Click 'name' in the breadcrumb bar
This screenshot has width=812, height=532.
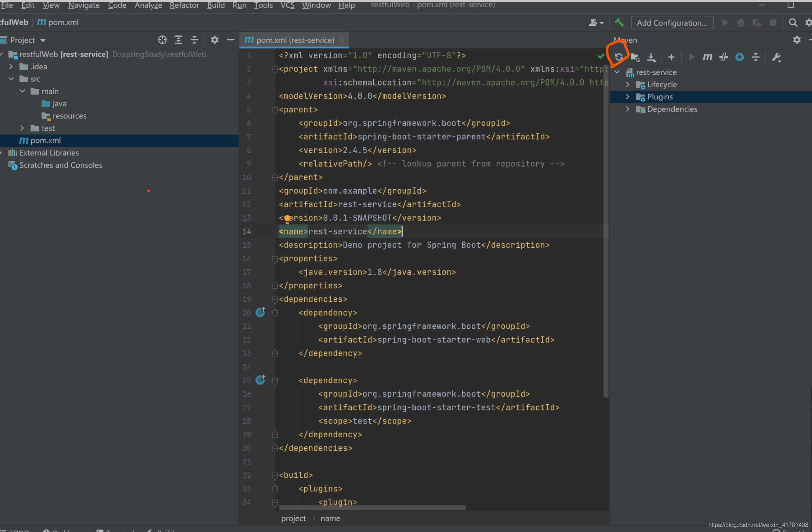click(330, 518)
